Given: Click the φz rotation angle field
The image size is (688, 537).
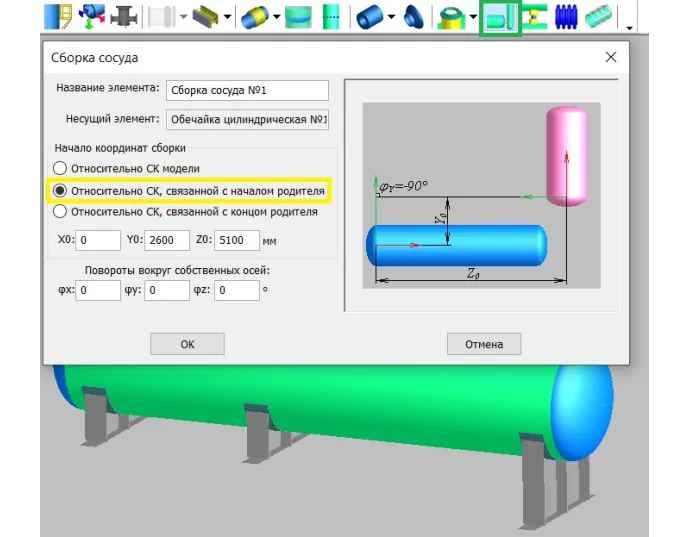Looking at the screenshot, I should (x=237, y=290).
